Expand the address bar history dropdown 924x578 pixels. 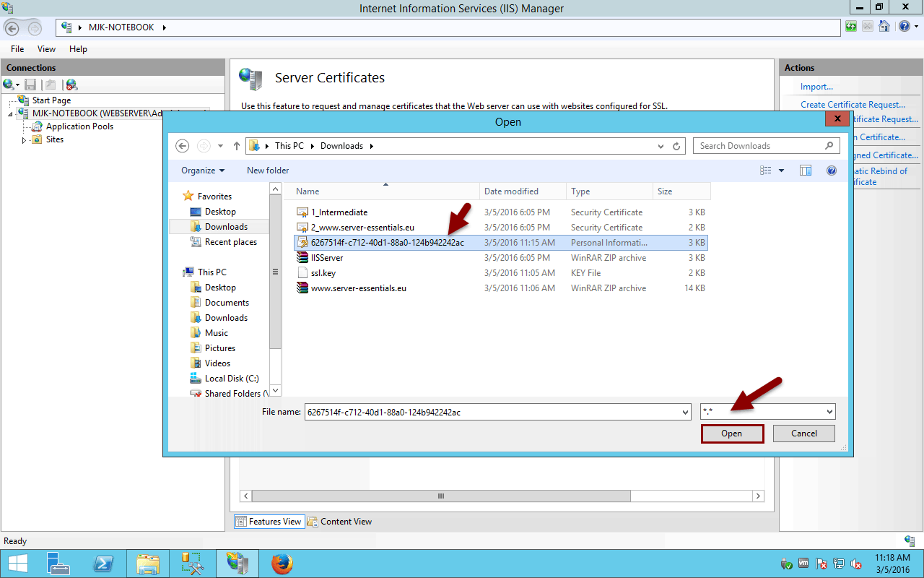(x=661, y=146)
